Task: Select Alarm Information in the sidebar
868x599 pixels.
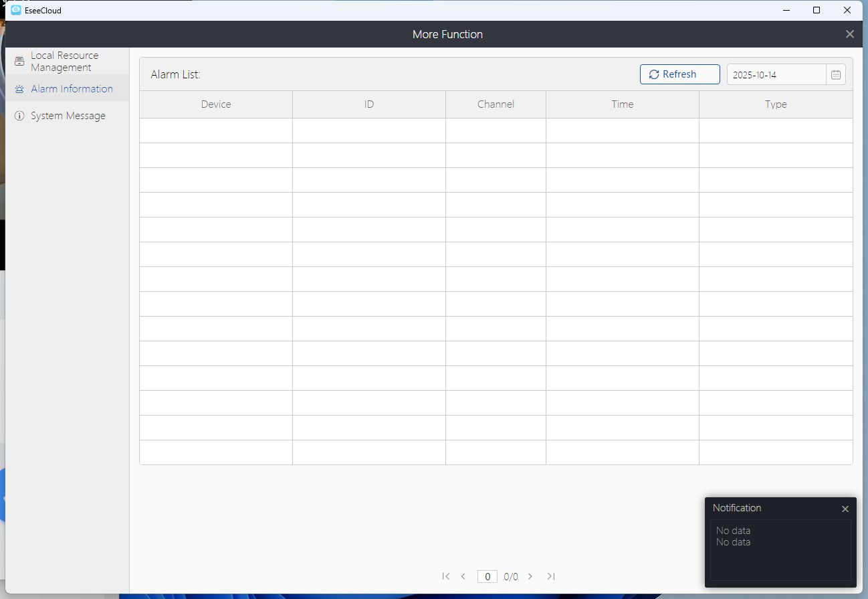Action: pos(72,89)
